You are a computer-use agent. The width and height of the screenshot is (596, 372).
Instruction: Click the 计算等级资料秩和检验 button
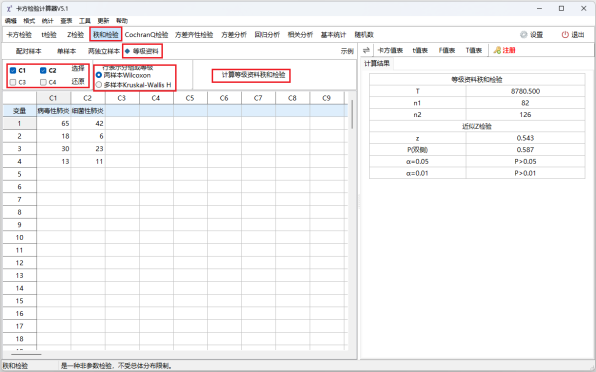tap(253, 75)
